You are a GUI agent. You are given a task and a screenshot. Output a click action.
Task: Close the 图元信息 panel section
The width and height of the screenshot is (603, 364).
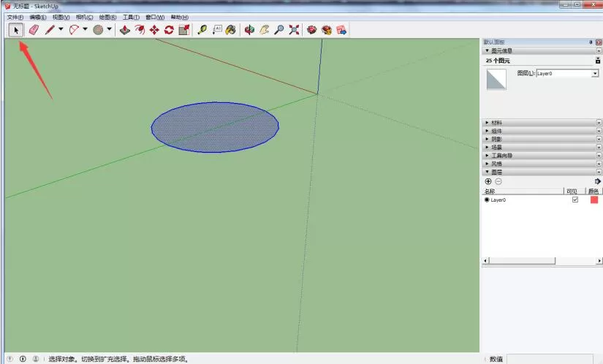pyautogui.click(x=599, y=50)
